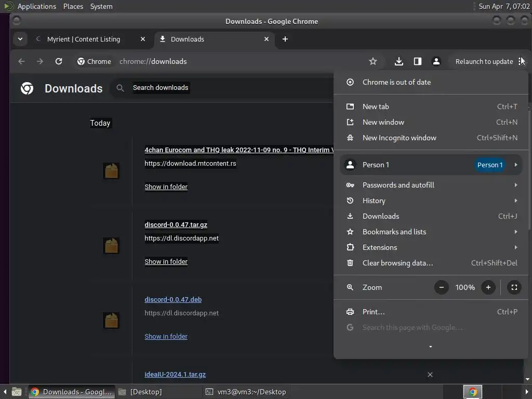
Task: Select Clear browsing data menu item
Action: pyautogui.click(x=431, y=263)
